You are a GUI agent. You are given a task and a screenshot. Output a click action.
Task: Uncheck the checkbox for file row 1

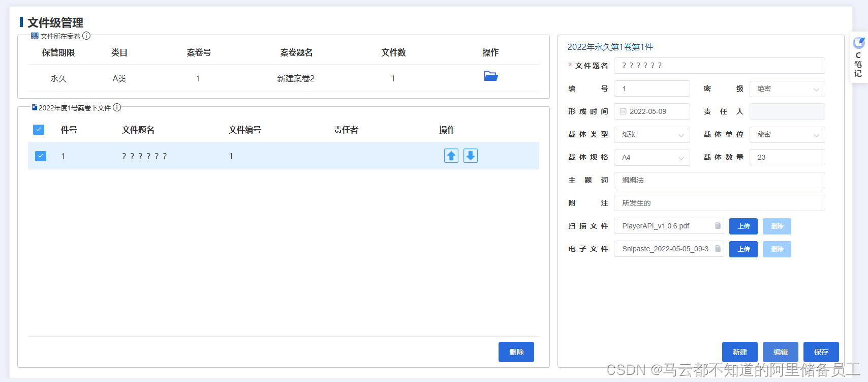(41, 156)
